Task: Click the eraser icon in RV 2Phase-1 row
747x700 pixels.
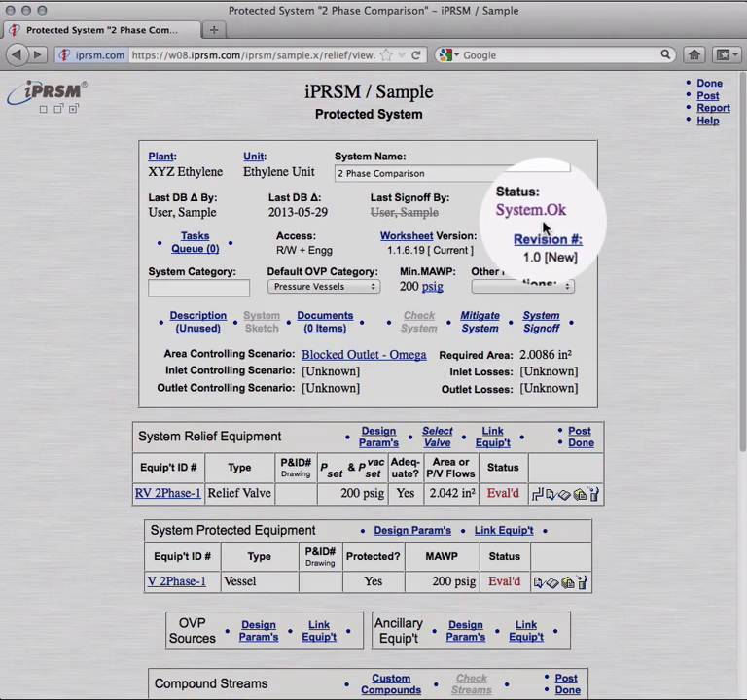Action: pos(564,495)
